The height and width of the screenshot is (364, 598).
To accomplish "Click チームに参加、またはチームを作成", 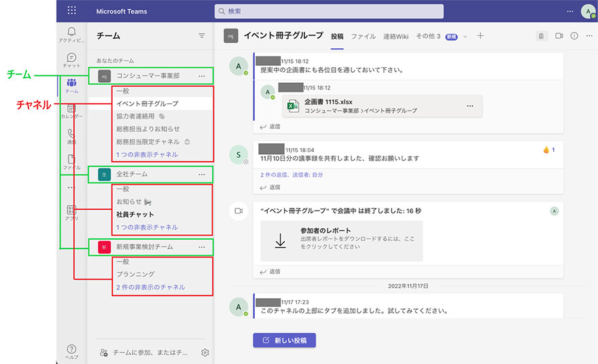I will [x=144, y=352].
